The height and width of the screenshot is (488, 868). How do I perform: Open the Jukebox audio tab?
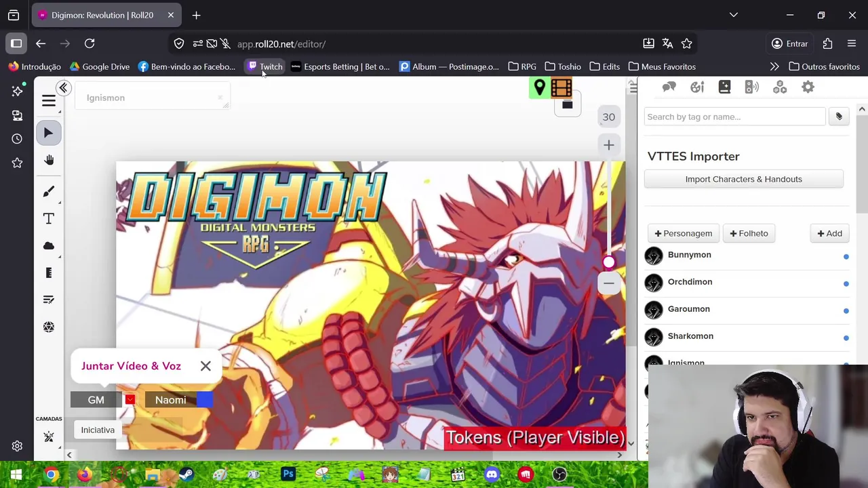(x=751, y=87)
